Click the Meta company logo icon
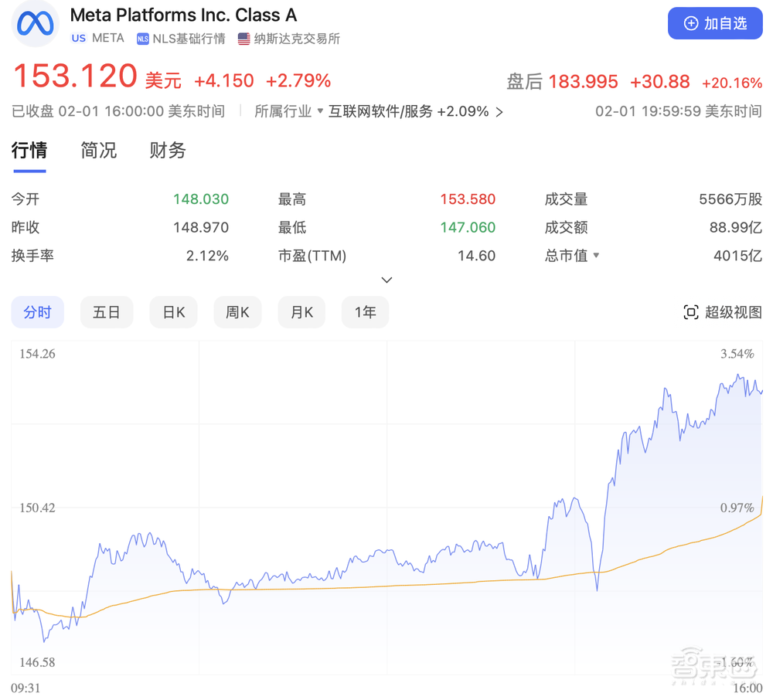The width and height of the screenshot is (773, 700). tap(34, 24)
